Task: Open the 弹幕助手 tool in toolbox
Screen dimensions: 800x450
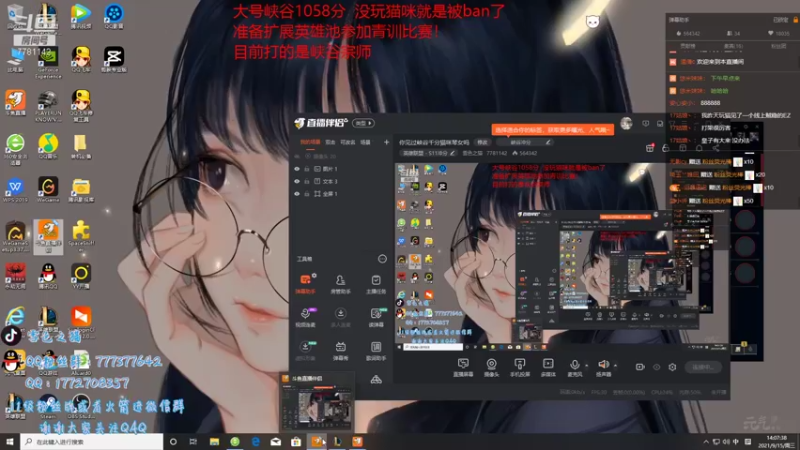Action: click(305, 284)
